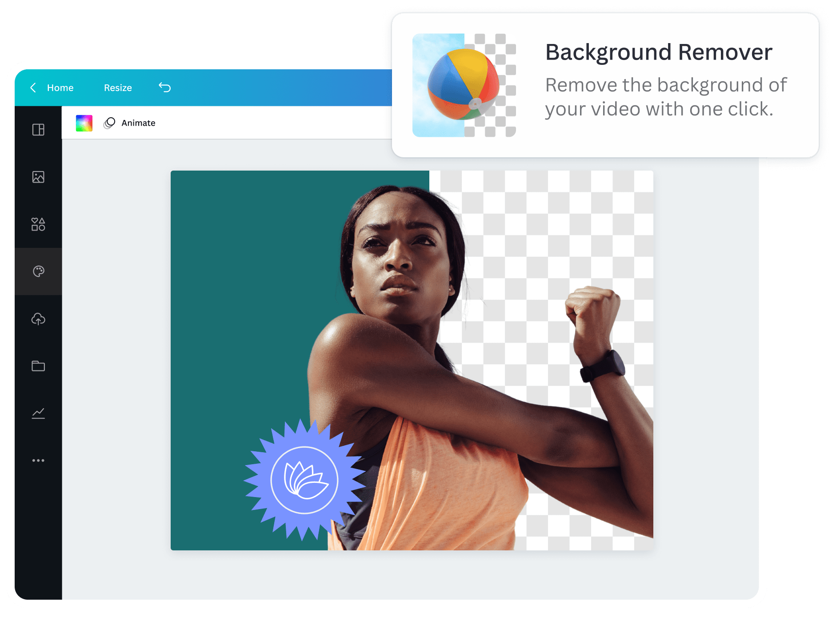Viewport: 840px width, 629px height.
Task: Open the Background Remover tool card
Action: (604, 84)
